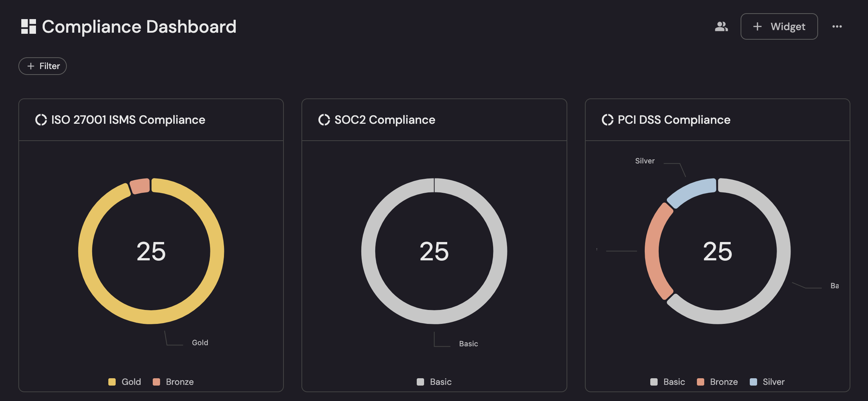Click the Compliance Dashboard grid icon
Screen dimensions: 868x401
click(x=29, y=26)
